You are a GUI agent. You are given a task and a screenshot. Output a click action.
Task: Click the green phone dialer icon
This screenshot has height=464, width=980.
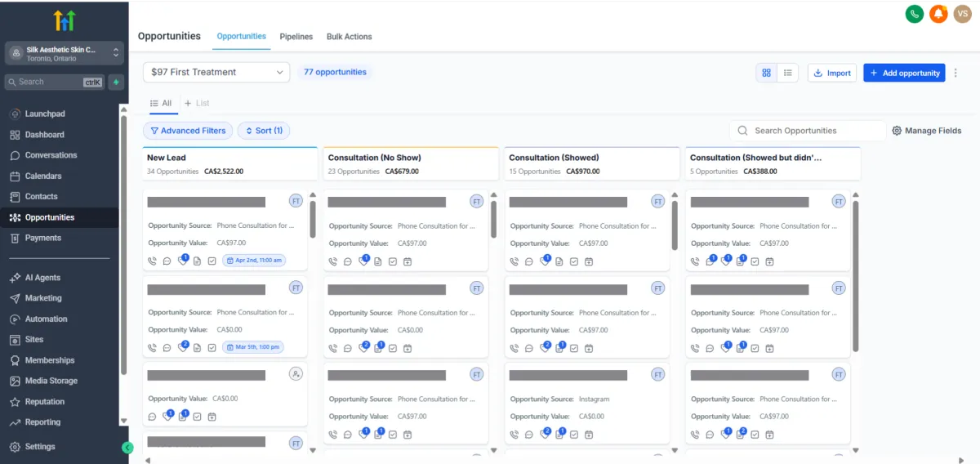click(x=915, y=14)
